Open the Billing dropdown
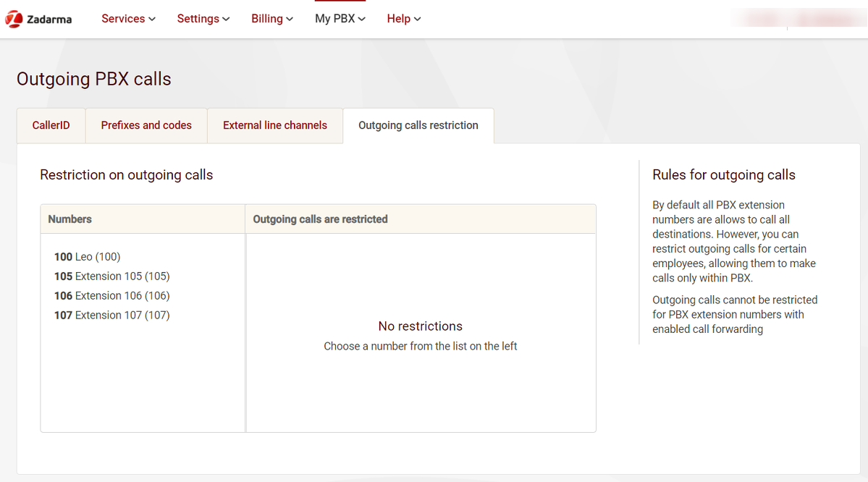The height and width of the screenshot is (482, 868). [271, 19]
